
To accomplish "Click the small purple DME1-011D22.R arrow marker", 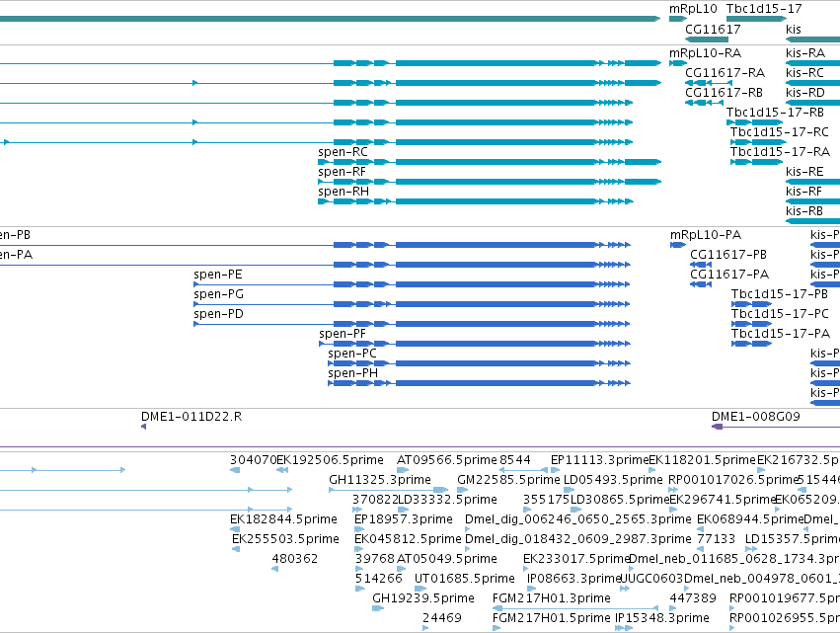I will tap(143, 427).
